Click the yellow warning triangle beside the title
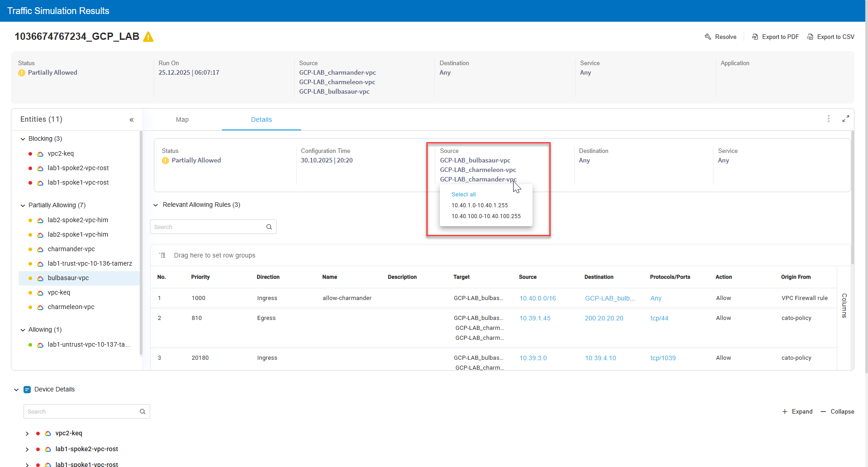Viewport: 868px width, 467px height. pyautogui.click(x=148, y=37)
